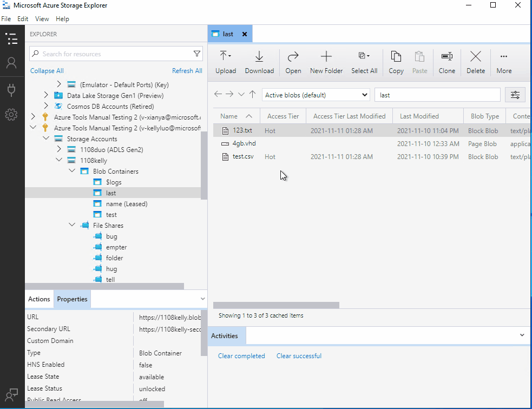The image size is (532, 409).
Task: Click the Clone icon in the toolbar
Action: tap(446, 61)
